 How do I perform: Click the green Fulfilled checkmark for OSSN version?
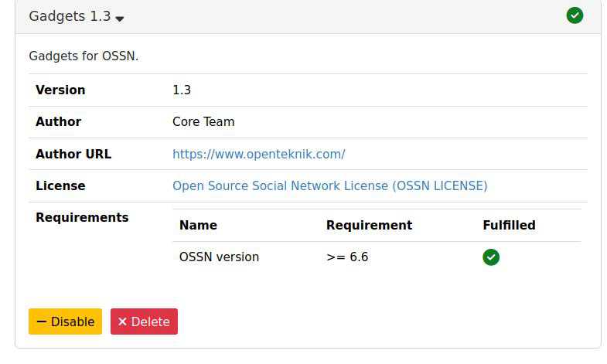coord(491,257)
